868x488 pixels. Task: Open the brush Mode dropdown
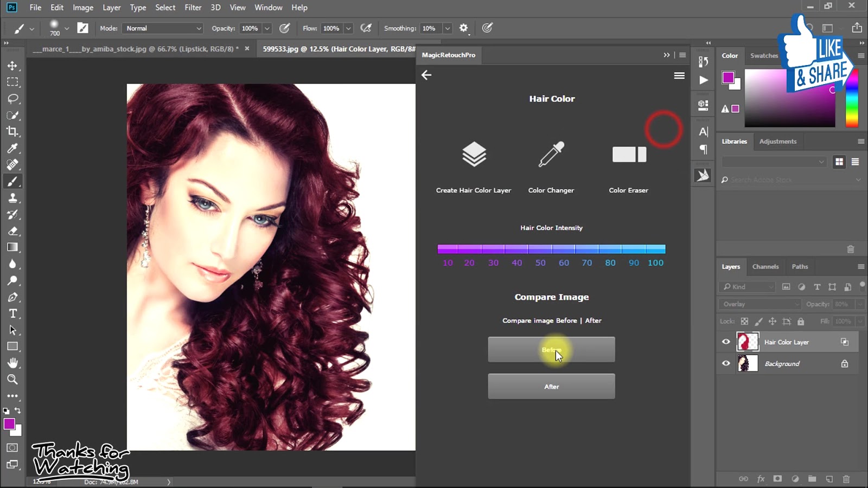coord(163,28)
